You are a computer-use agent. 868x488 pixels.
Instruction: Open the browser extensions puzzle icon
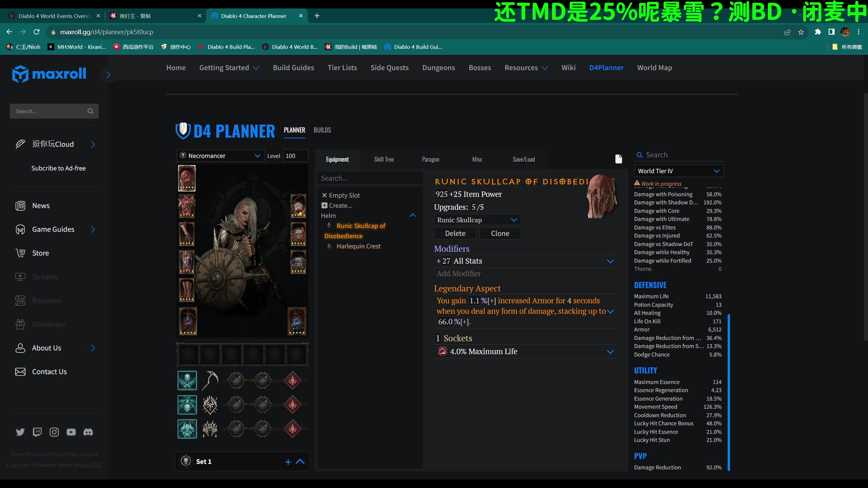pos(818,32)
